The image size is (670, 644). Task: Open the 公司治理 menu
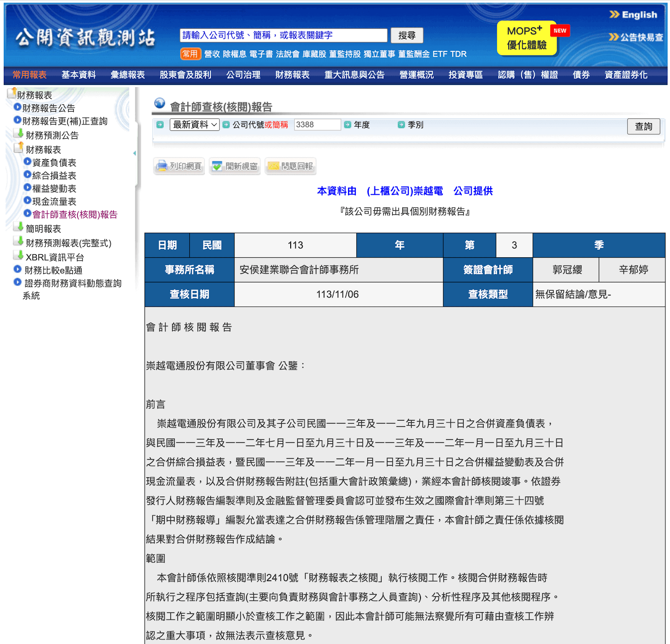(x=243, y=75)
